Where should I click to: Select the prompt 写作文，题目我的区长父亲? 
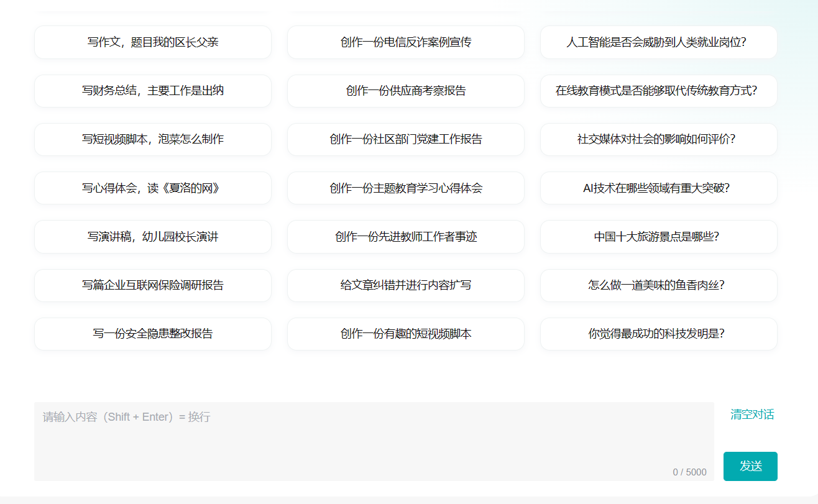coord(152,42)
